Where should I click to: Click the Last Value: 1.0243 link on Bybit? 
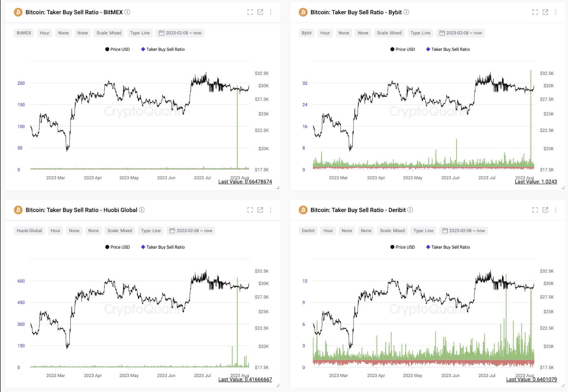[x=536, y=181]
